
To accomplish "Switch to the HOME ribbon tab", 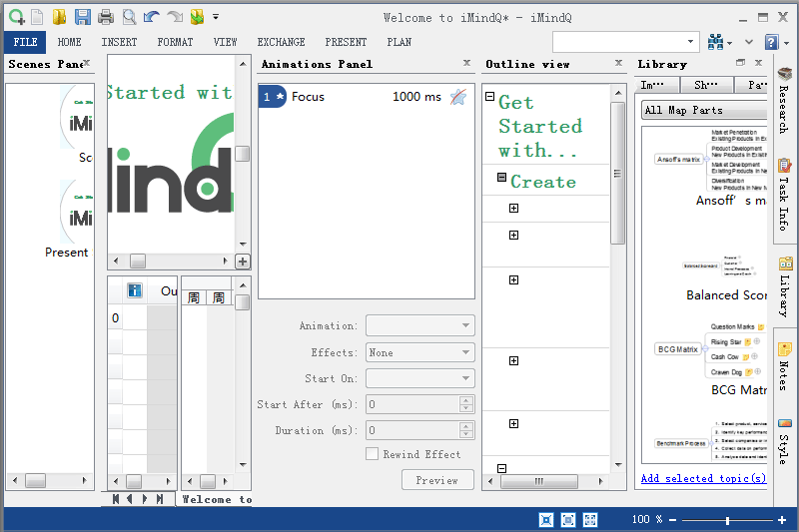I will point(69,42).
